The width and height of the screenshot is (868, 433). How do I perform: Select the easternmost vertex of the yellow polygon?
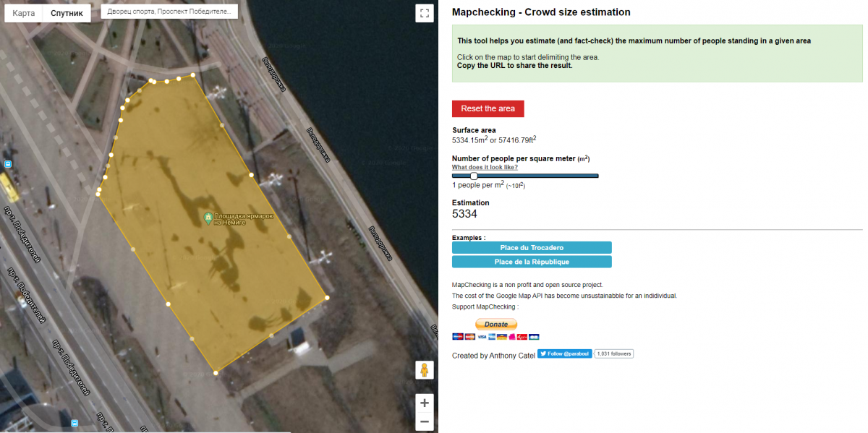(327, 298)
